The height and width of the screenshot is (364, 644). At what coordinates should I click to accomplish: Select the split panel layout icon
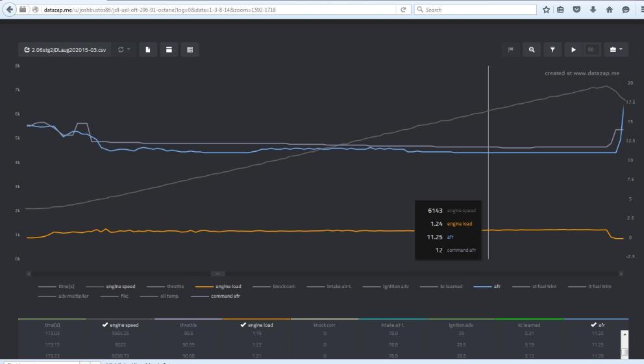point(169,49)
